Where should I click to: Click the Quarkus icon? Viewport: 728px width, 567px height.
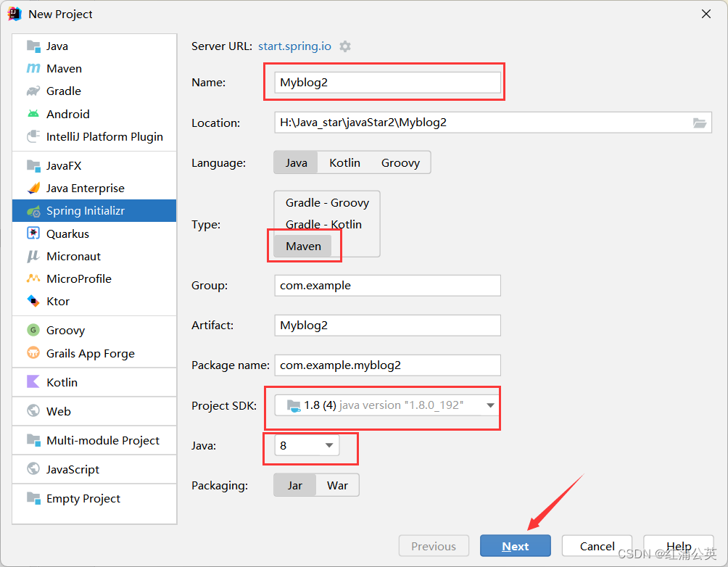33,233
